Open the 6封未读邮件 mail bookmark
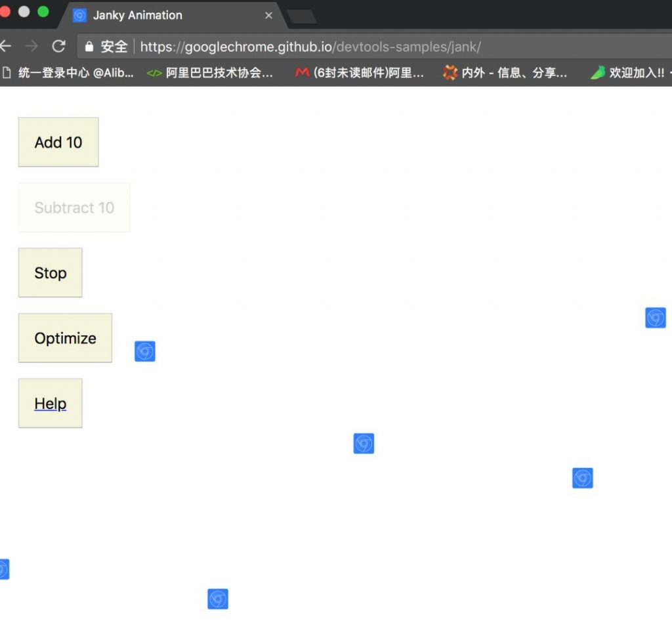The image size is (672, 623). point(360,73)
